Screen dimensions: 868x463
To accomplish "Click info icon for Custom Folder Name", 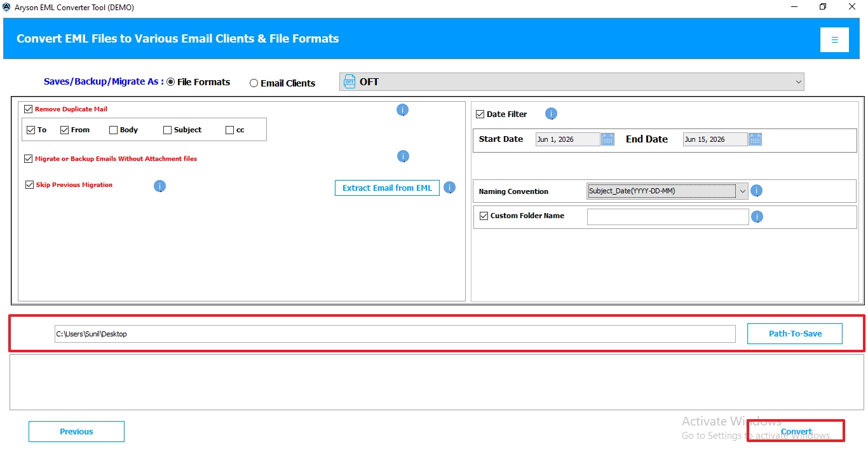I will point(756,217).
